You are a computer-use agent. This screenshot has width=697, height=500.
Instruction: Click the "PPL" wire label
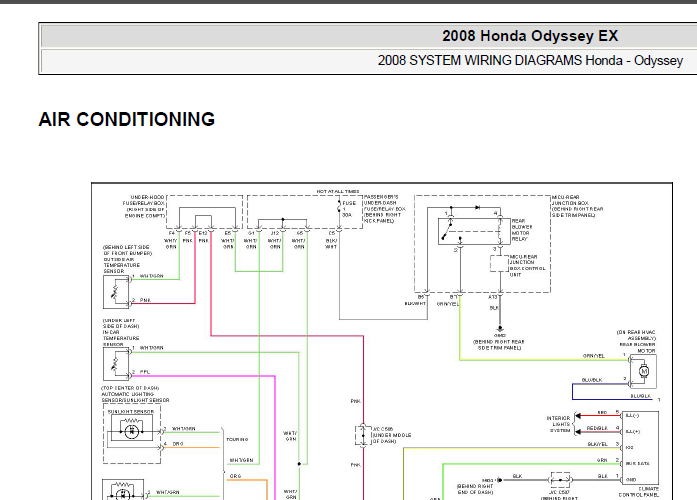tap(145, 372)
